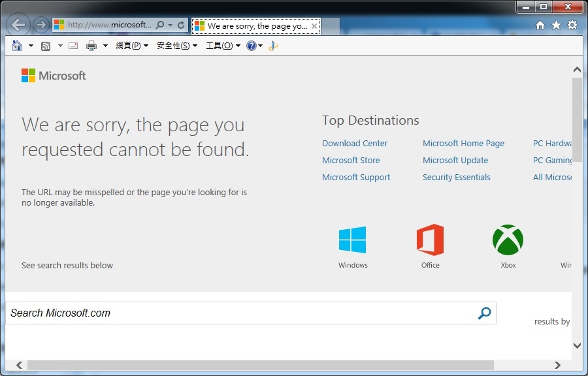Expand the Home page dropdown arrow
Screen dimensions: 588x376
(31, 46)
